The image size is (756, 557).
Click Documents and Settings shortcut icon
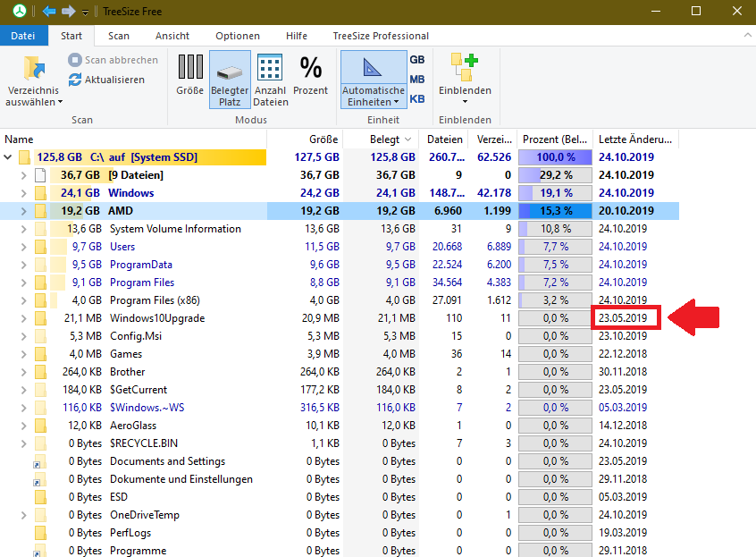[39, 461]
